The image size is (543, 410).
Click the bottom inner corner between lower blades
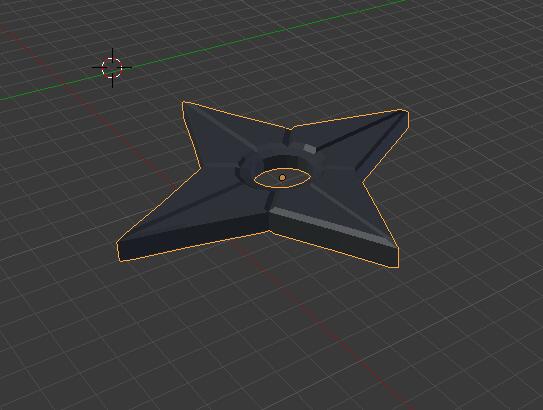[x=269, y=231]
